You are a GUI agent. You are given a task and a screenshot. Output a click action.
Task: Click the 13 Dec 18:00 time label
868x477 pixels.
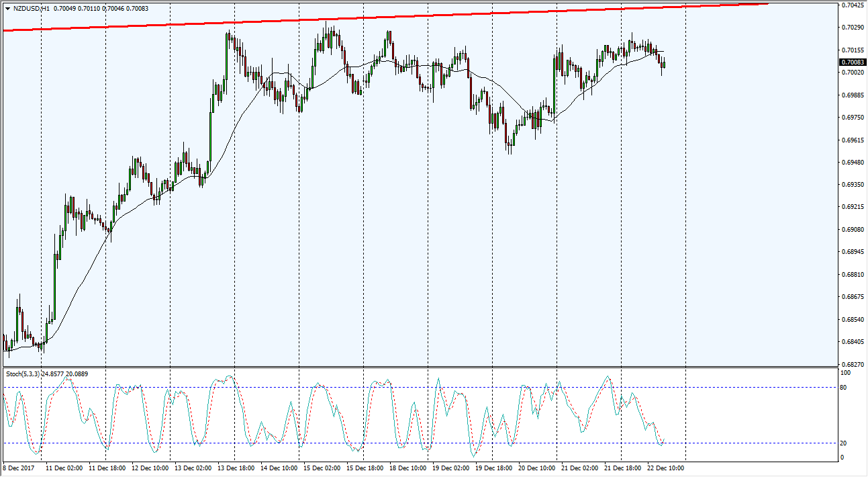(x=237, y=468)
